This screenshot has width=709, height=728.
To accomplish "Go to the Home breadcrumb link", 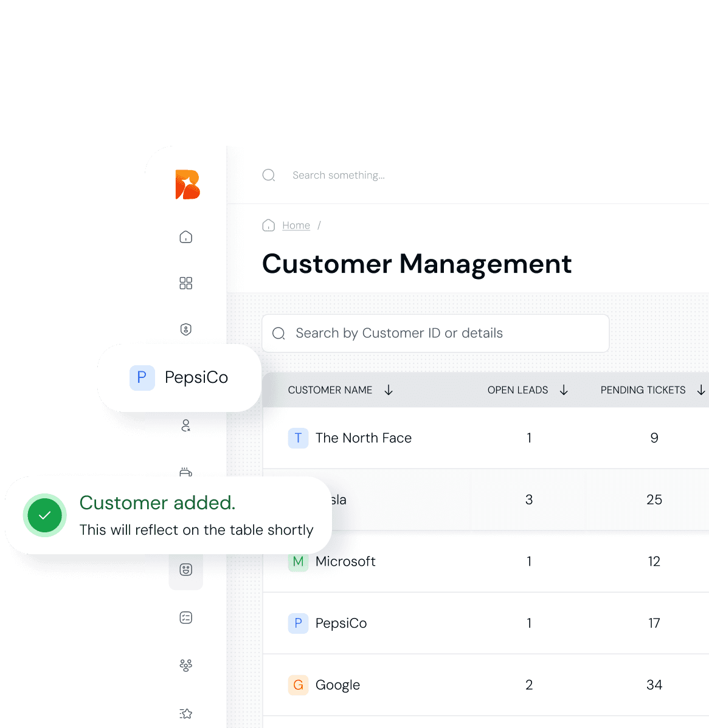I will click(x=296, y=225).
